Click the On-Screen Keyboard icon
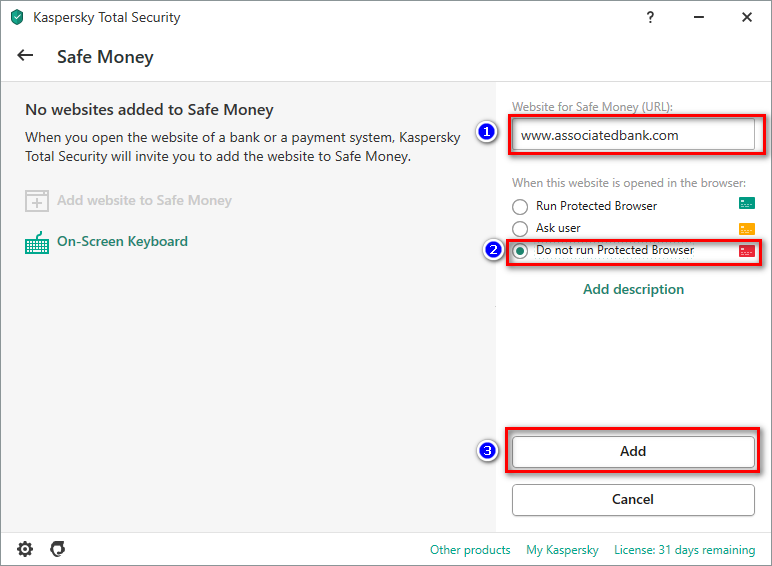The width and height of the screenshot is (772, 566). pyautogui.click(x=37, y=242)
